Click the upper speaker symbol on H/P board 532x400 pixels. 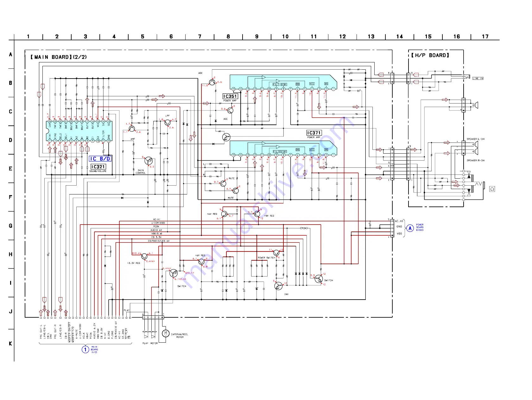pyautogui.click(x=475, y=105)
